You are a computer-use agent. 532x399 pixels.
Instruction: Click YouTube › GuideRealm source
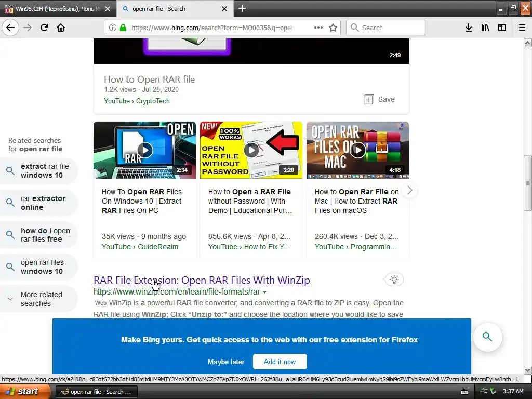click(x=140, y=247)
